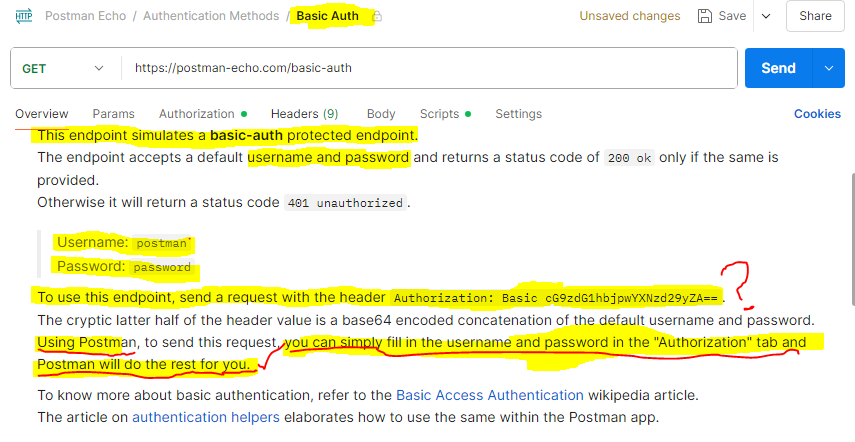Select the Headers (9) tab
855x442 pixels.
tap(304, 114)
